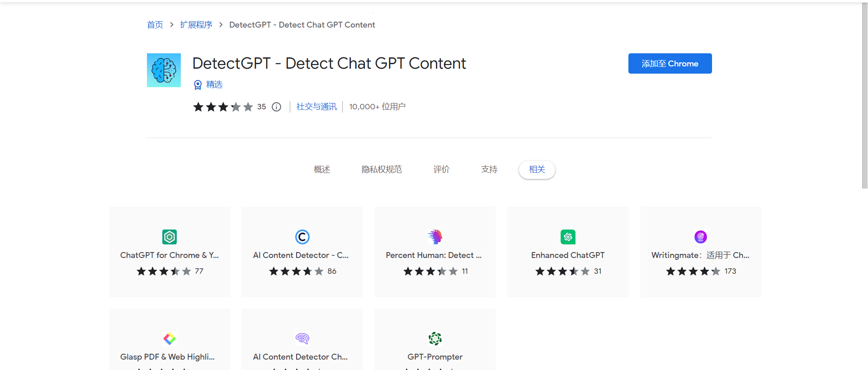Switch to the 评价 tab
This screenshot has width=868, height=370.
tap(441, 169)
